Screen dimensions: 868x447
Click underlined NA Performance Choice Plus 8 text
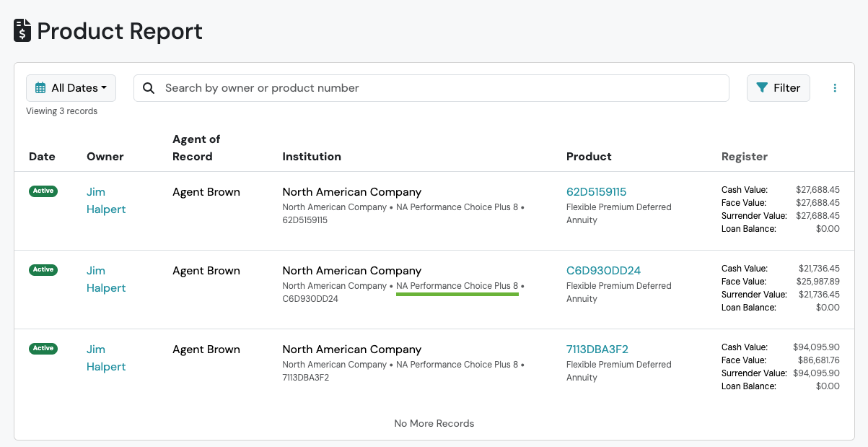(x=457, y=286)
